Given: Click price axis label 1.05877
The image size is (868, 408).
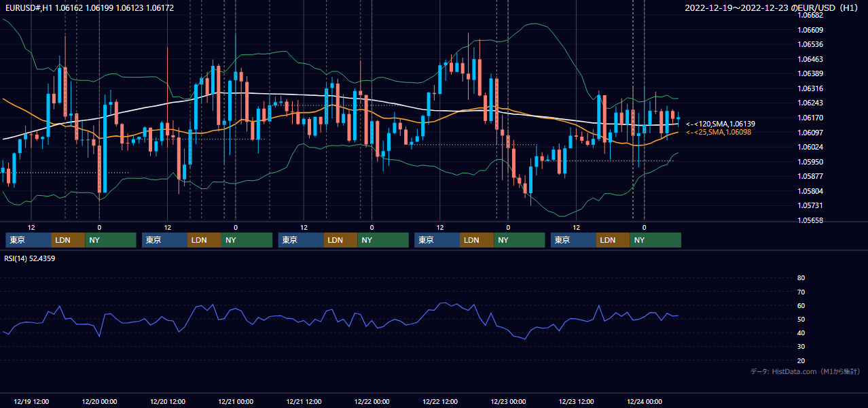Looking at the screenshot, I should coord(810,176).
